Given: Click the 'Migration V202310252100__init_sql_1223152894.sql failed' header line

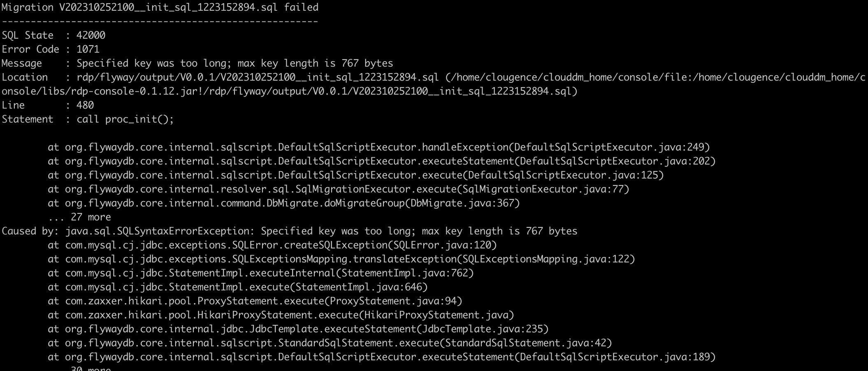Looking at the screenshot, I should (160, 7).
